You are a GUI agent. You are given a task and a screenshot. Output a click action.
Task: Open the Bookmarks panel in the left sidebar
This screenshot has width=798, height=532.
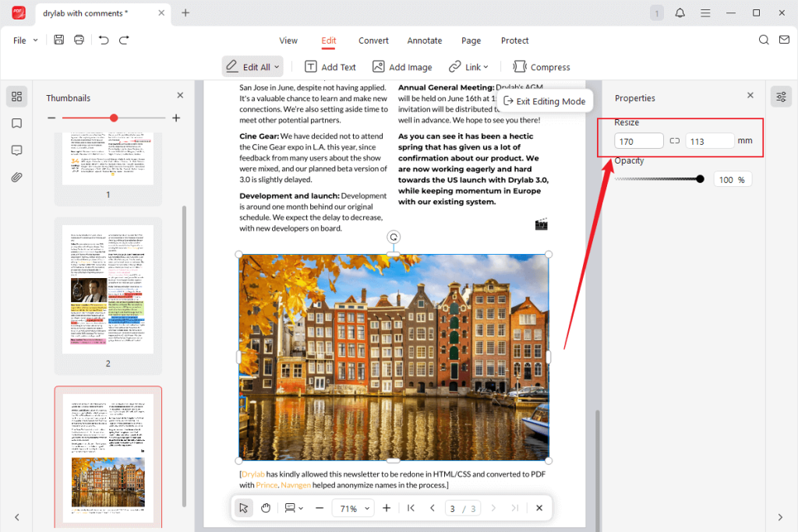pyautogui.click(x=16, y=123)
